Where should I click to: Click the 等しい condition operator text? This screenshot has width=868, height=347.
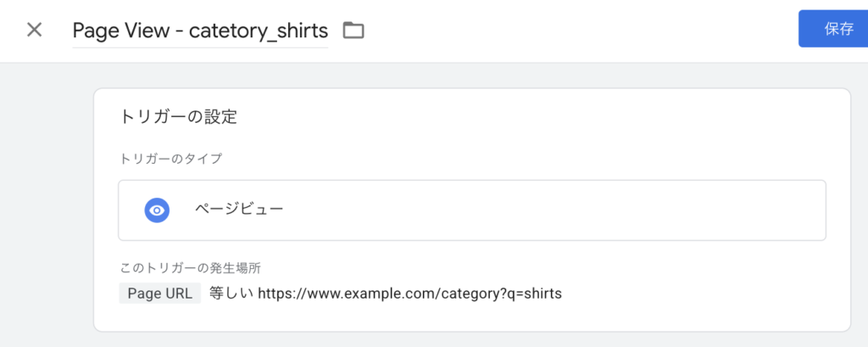[230, 294]
